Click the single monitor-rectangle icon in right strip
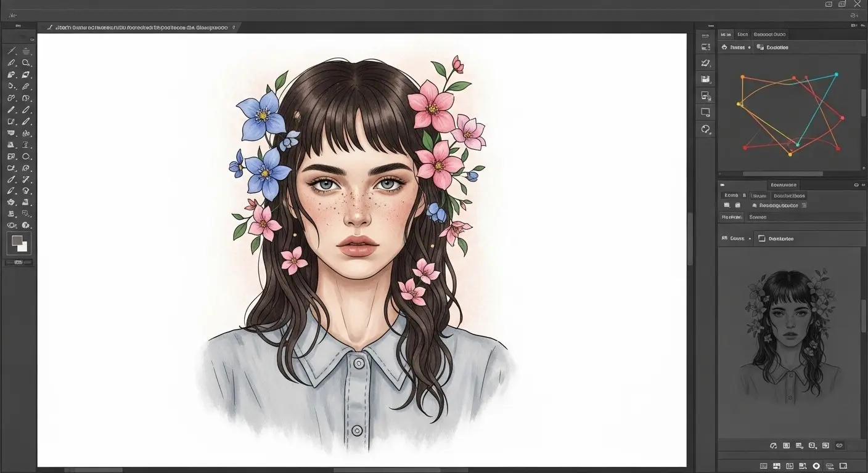This screenshot has height=473, width=868. pos(706,112)
